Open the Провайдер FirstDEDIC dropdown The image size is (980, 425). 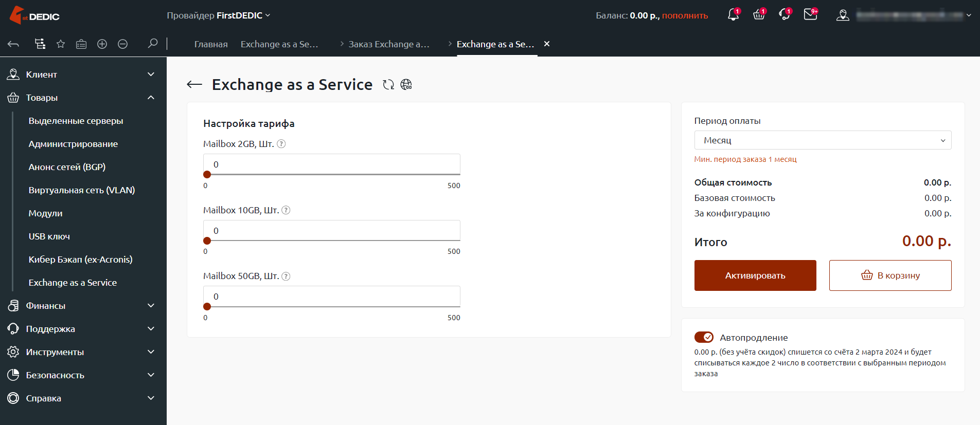(218, 15)
